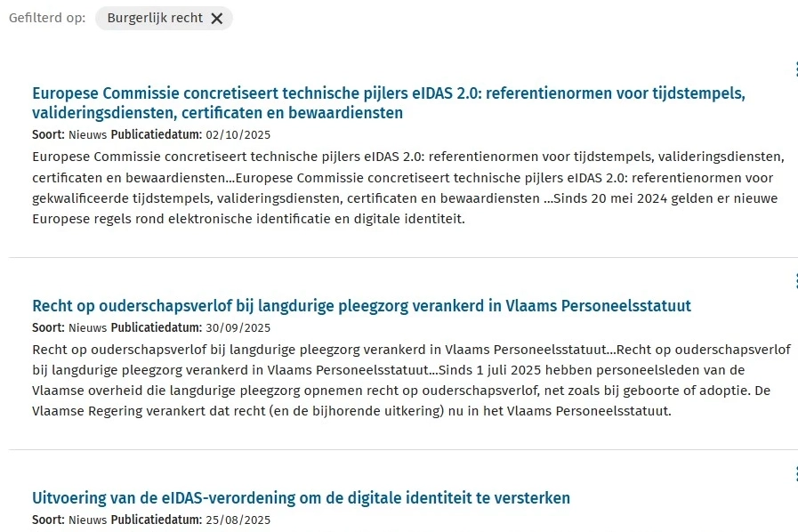
Task: Open the options menu for eIDAS 2.0 article
Action: (x=794, y=69)
